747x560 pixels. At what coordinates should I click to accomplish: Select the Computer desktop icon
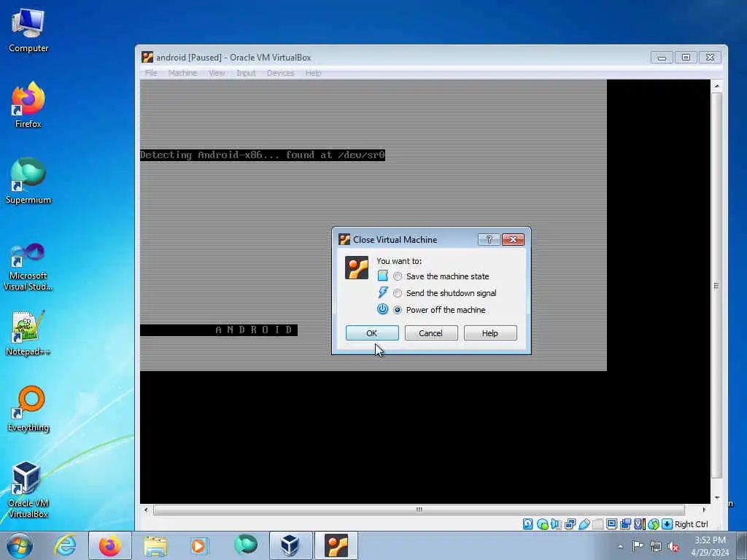tap(28, 31)
